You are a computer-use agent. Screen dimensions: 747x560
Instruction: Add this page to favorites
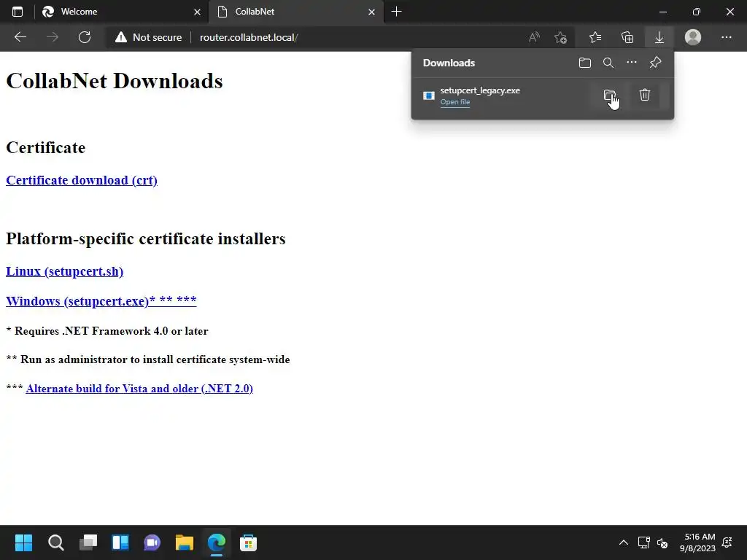click(x=561, y=37)
